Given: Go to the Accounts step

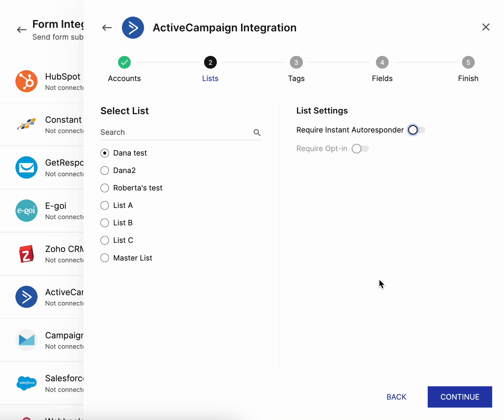Looking at the screenshot, I should click(x=124, y=63).
